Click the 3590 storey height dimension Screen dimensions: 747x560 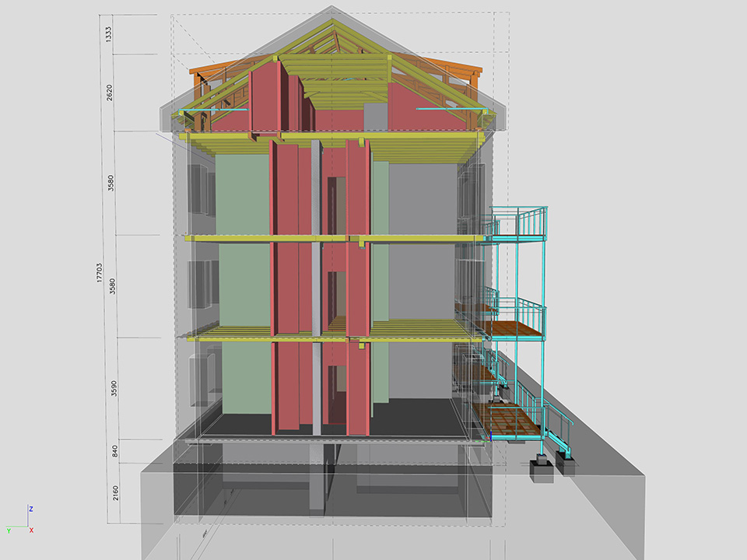coord(114,388)
